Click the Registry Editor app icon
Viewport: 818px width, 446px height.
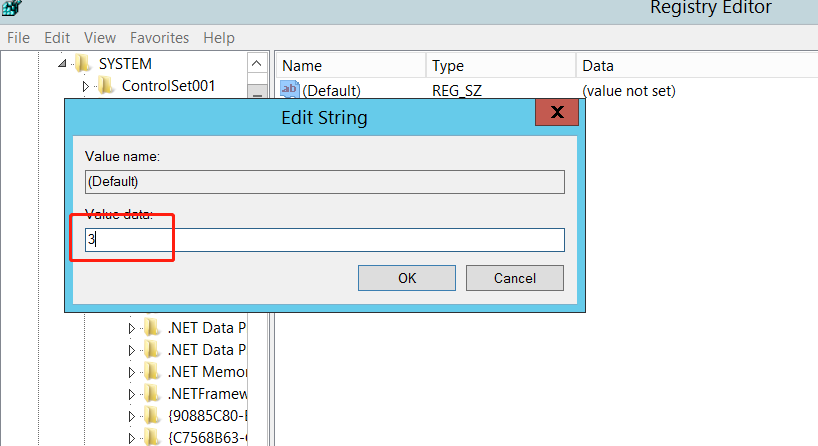pos(11,7)
